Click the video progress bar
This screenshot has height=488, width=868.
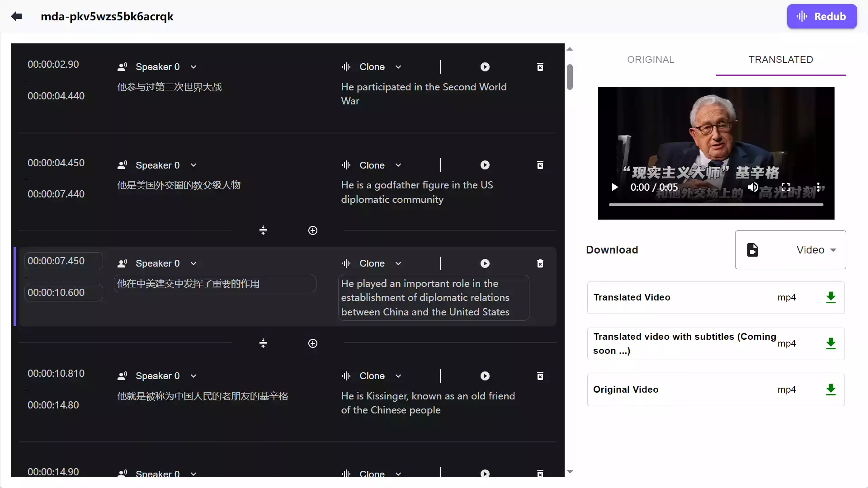716,205
